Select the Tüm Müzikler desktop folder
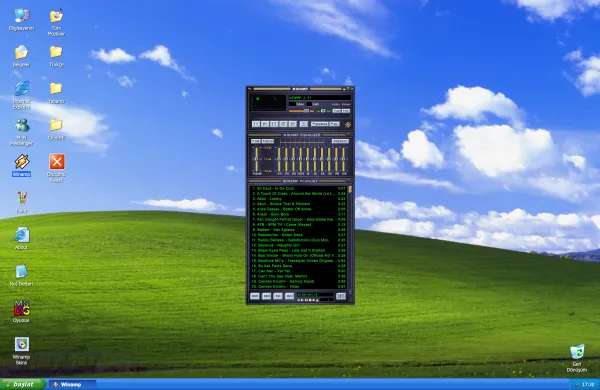The height and width of the screenshot is (390, 600). coord(56,22)
